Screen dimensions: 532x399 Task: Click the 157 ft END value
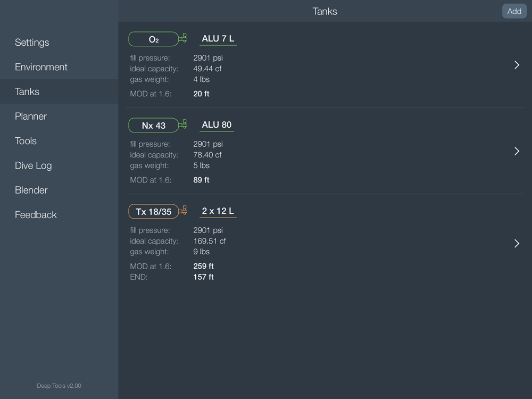(x=203, y=277)
